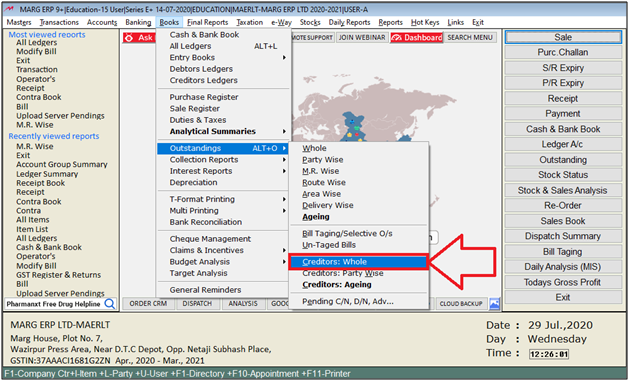Click the time display field

pos(548,354)
